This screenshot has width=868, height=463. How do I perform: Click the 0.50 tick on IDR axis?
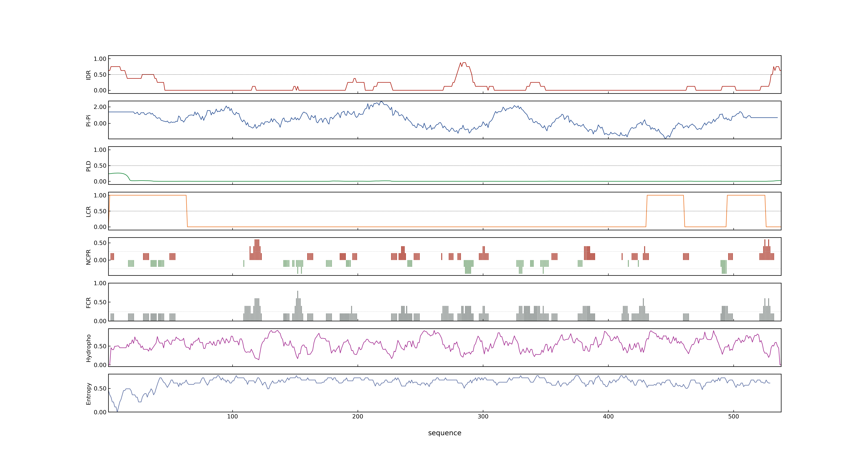(100, 75)
